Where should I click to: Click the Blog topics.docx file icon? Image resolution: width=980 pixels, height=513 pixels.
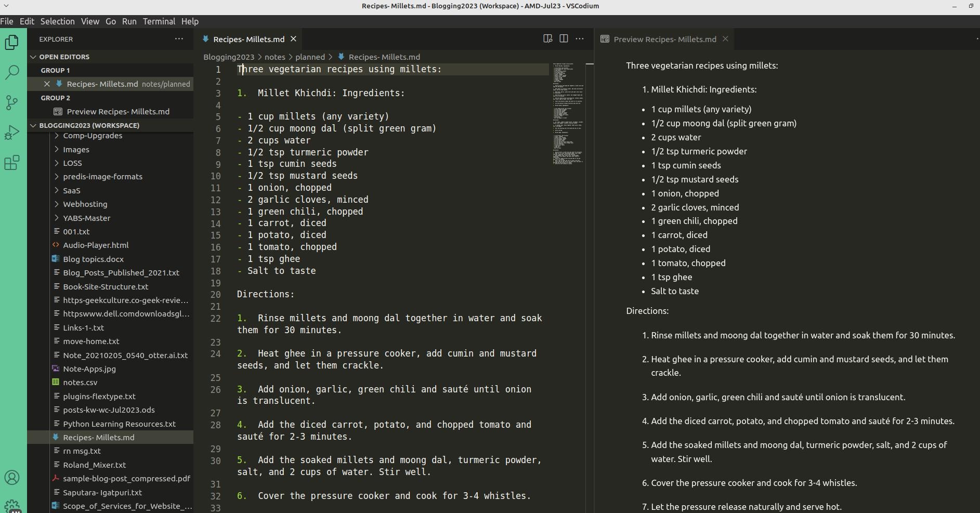tap(56, 259)
